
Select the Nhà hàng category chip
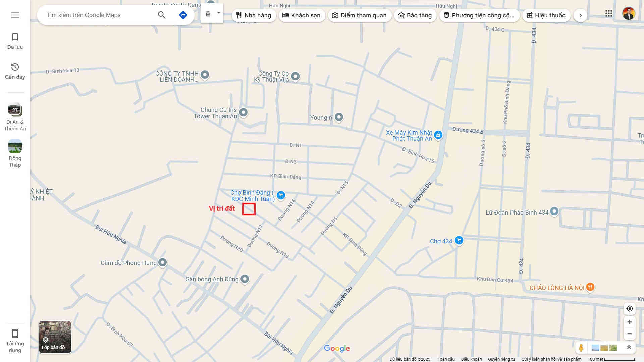254,15
